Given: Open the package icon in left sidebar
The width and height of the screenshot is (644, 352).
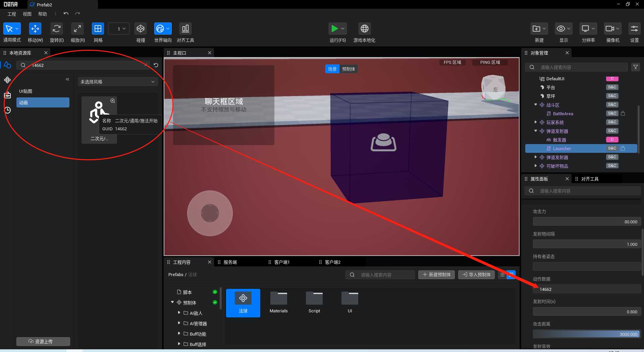Looking at the screenshot, I should click(x=7, y=95).
